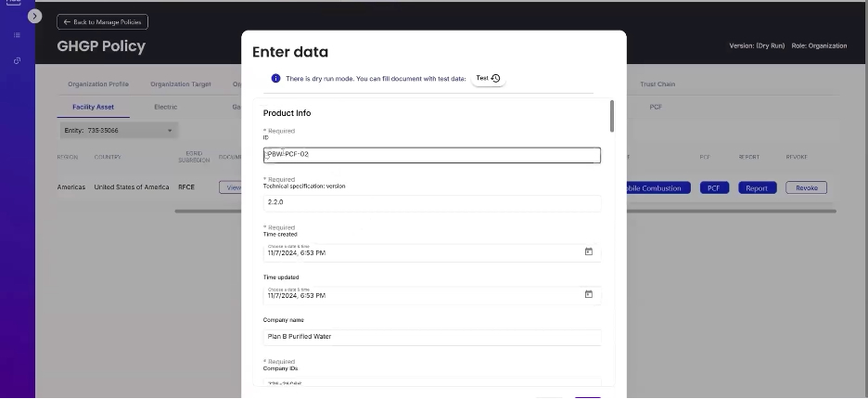Click the Revoke button in the table
This screenshot has height=399, width=868.
coord(806,187)
